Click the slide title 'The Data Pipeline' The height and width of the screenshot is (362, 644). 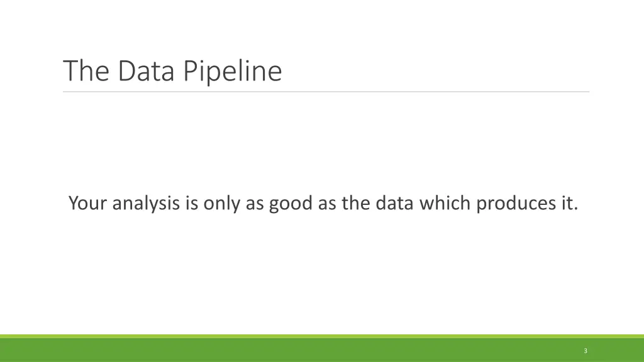[x=172, y=71]
